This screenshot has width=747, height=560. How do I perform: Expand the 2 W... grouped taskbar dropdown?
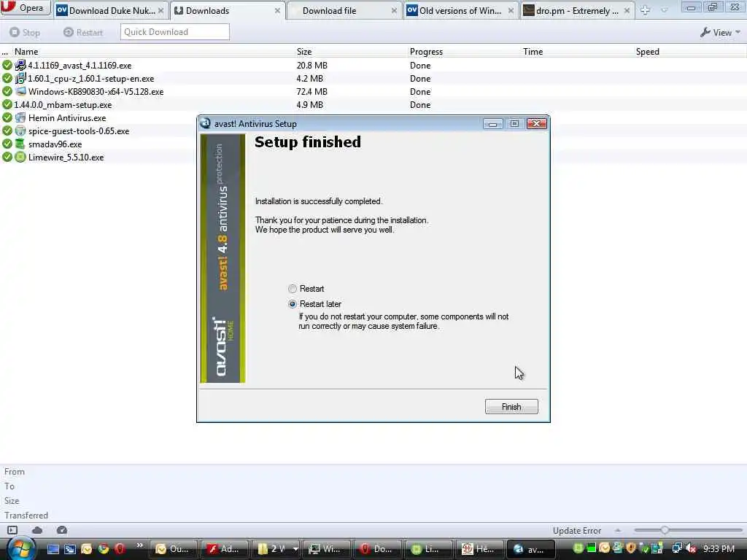pyautogui.click(x=295, y=549)
